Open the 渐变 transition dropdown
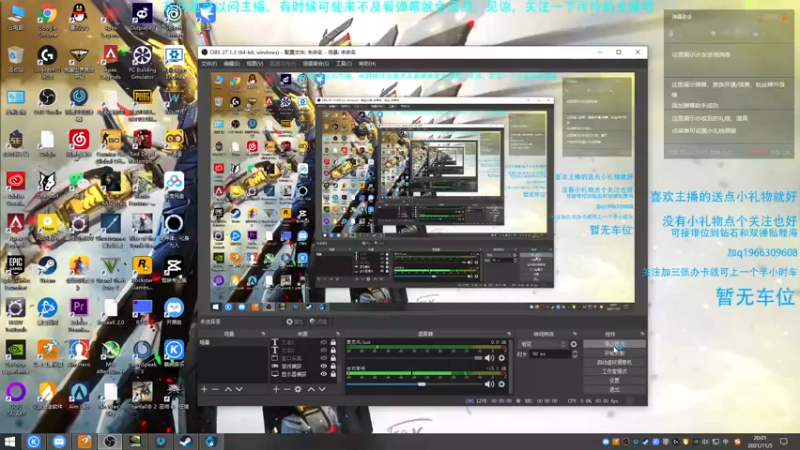This screenshot has width=800, height=450. point(542,344)
